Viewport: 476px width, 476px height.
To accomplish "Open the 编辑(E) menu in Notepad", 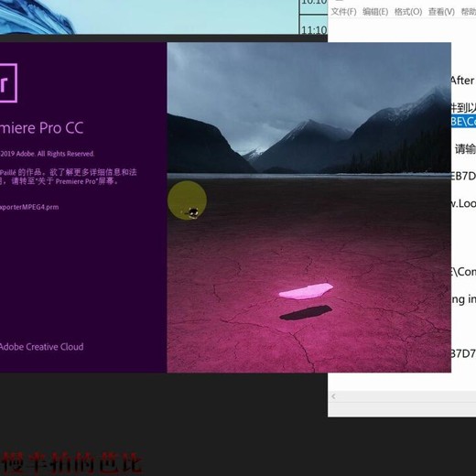I will 375,12.
